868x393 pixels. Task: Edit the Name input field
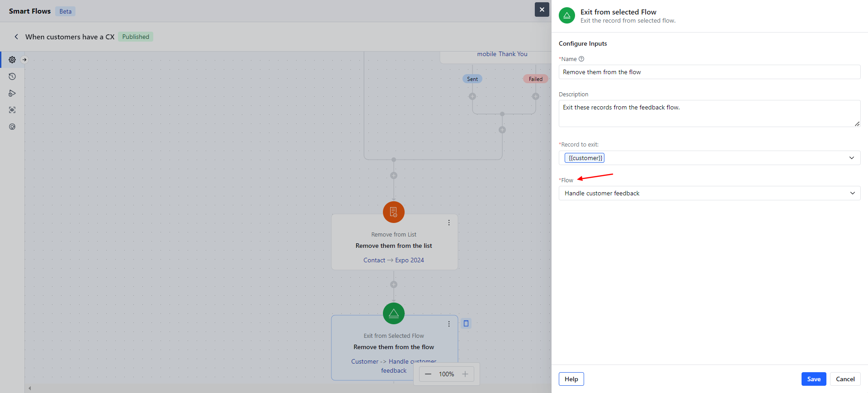point(710,72)
